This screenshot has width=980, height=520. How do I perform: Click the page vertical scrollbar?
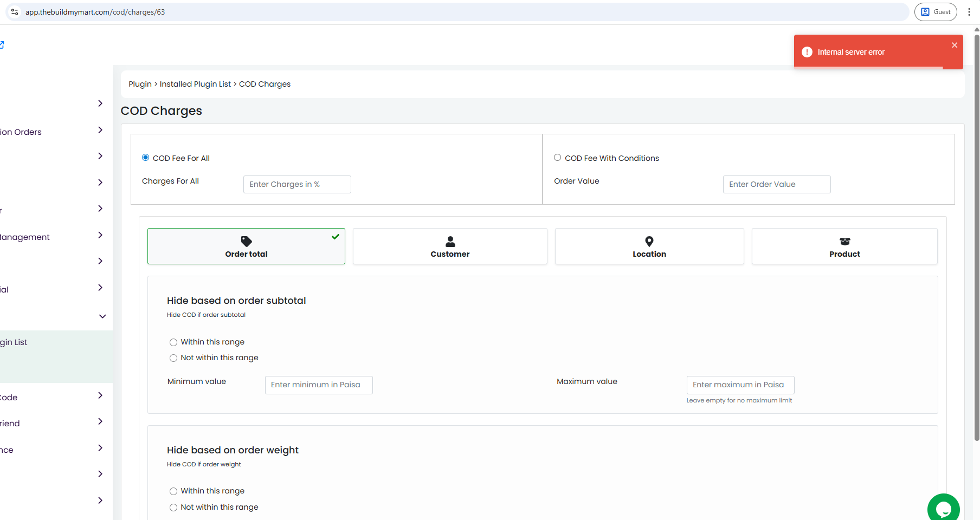[977, 238]
